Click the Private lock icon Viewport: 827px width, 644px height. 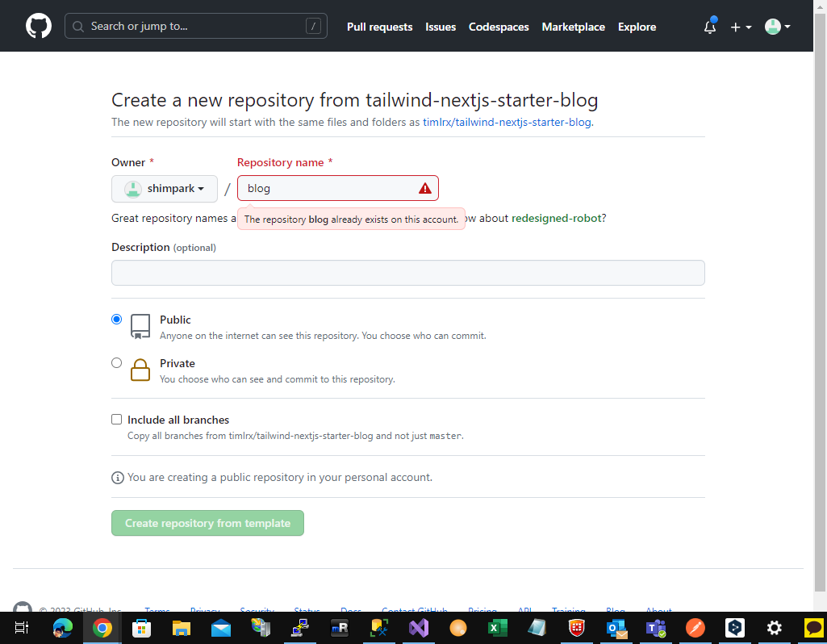coord(140,370)
